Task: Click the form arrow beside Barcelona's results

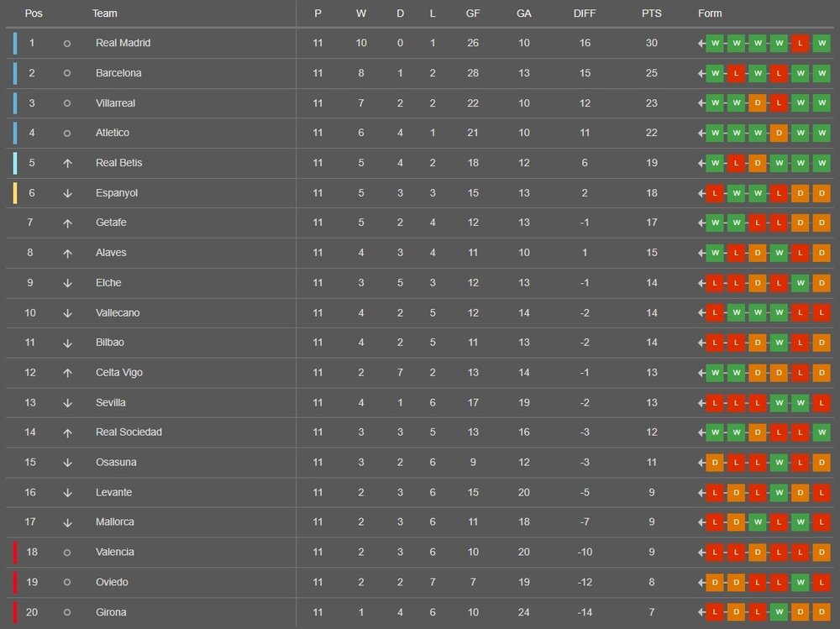Action: coord(701,73)
